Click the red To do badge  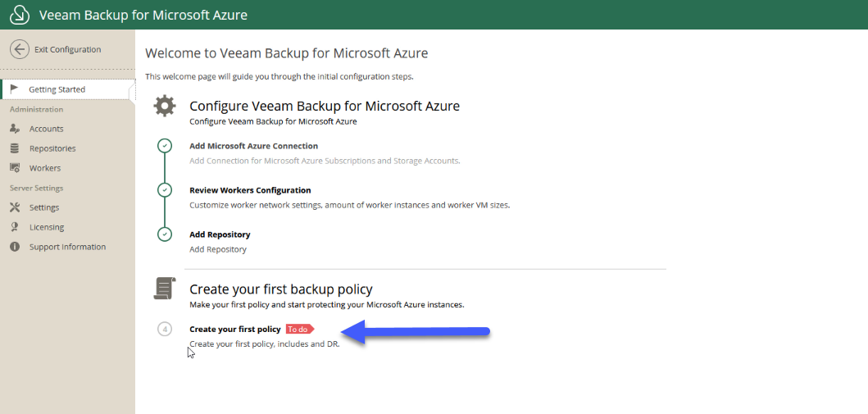(x=299, y=330)
